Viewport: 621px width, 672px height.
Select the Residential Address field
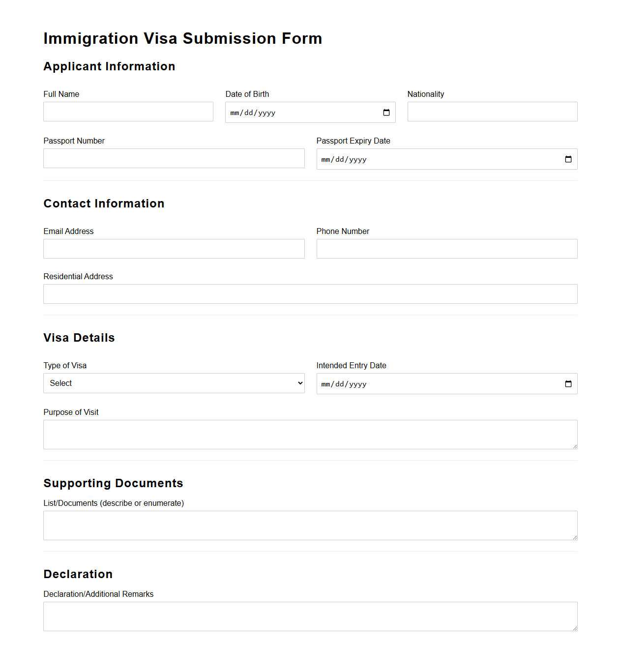click(310, 294)
